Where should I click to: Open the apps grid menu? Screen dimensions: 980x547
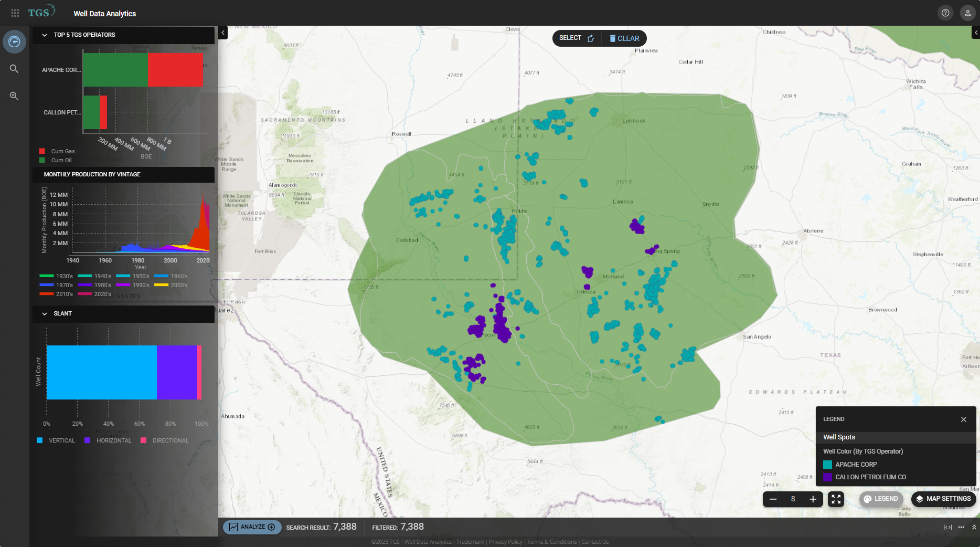15,13
